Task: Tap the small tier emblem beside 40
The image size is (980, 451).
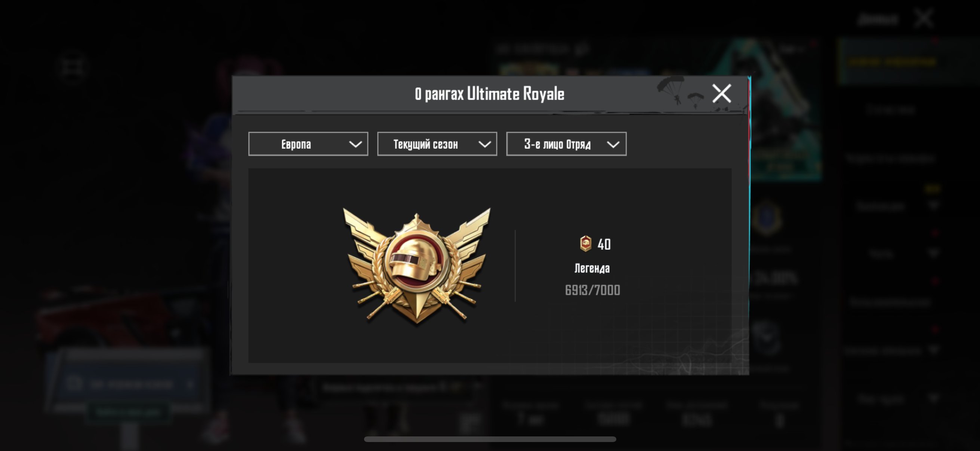Action: point(585,243)
